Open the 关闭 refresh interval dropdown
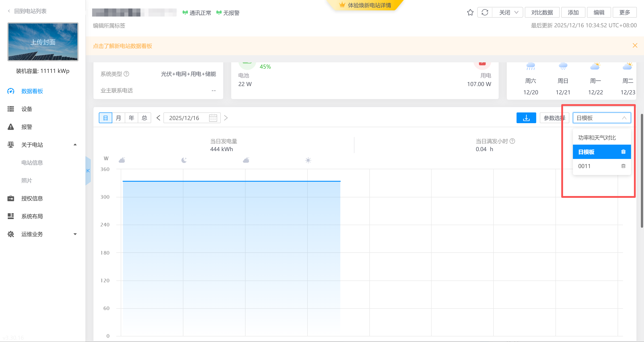 [508, 13]
